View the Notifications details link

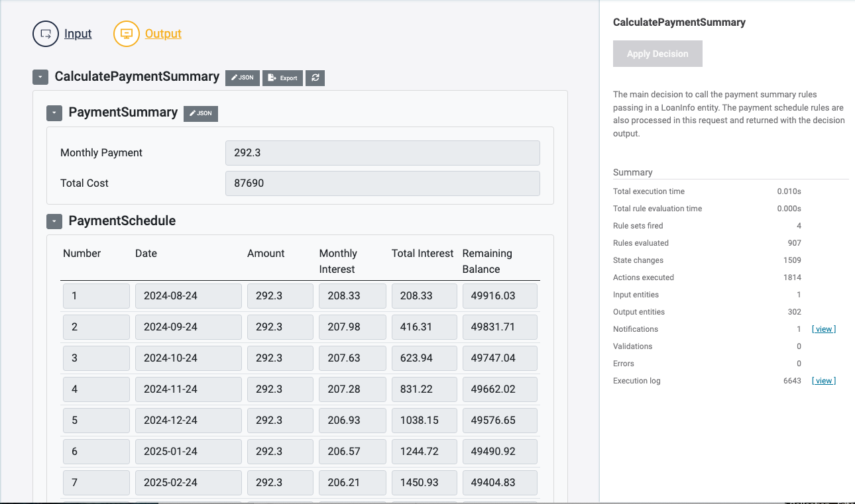tap(823, 329)
